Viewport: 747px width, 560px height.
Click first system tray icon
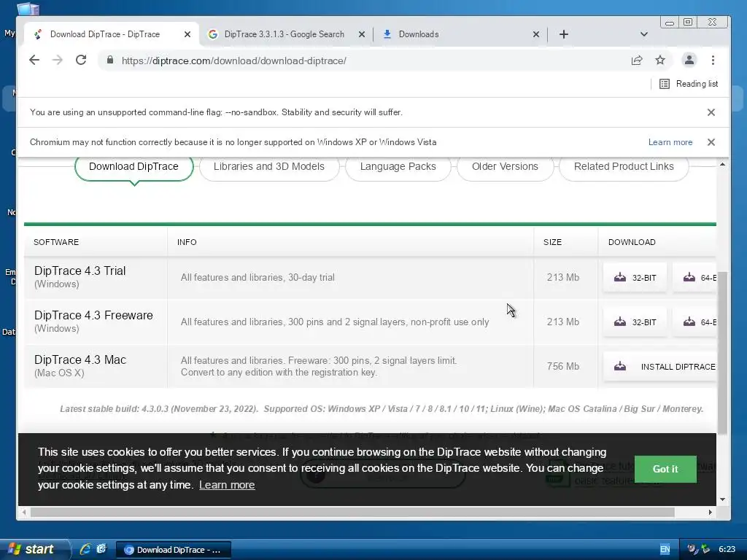click(x=692, y=550)
